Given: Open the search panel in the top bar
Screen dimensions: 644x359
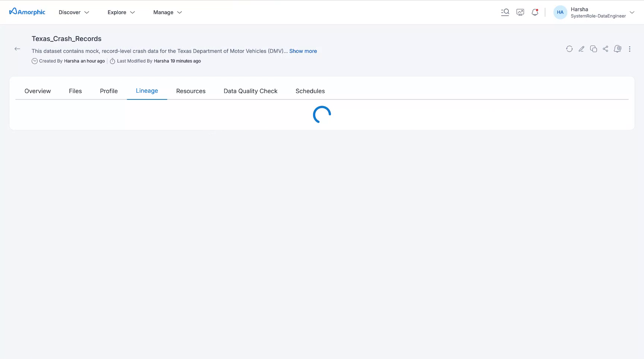Looking at the screenshot, I should pos(505,12).
